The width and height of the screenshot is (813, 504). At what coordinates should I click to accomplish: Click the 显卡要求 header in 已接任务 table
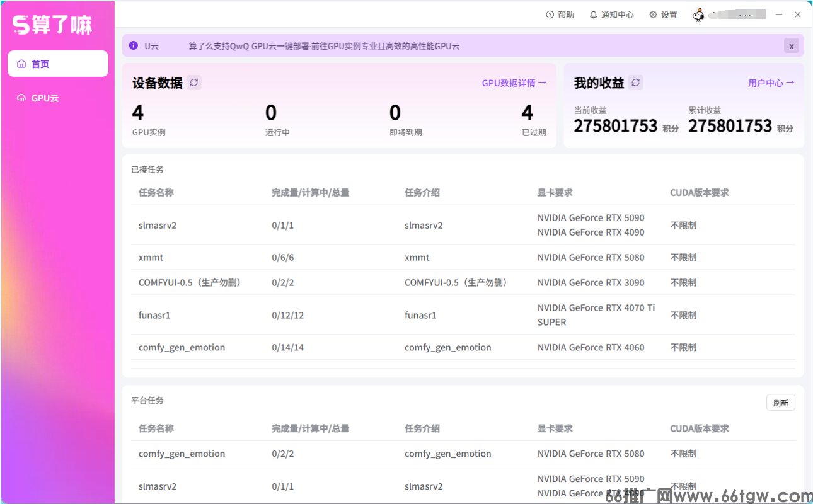pos(555,193)
